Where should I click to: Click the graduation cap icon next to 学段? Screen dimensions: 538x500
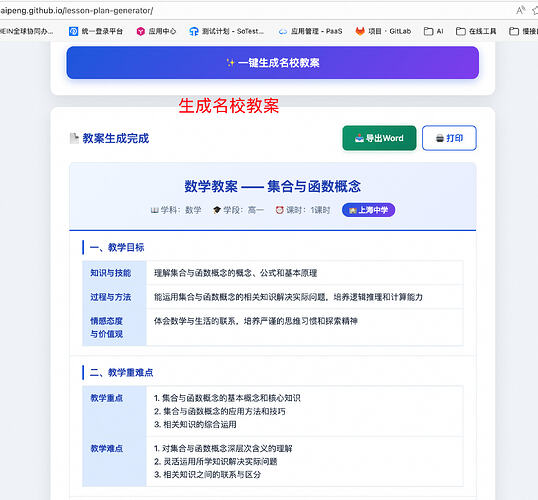(x=217, y=210)
